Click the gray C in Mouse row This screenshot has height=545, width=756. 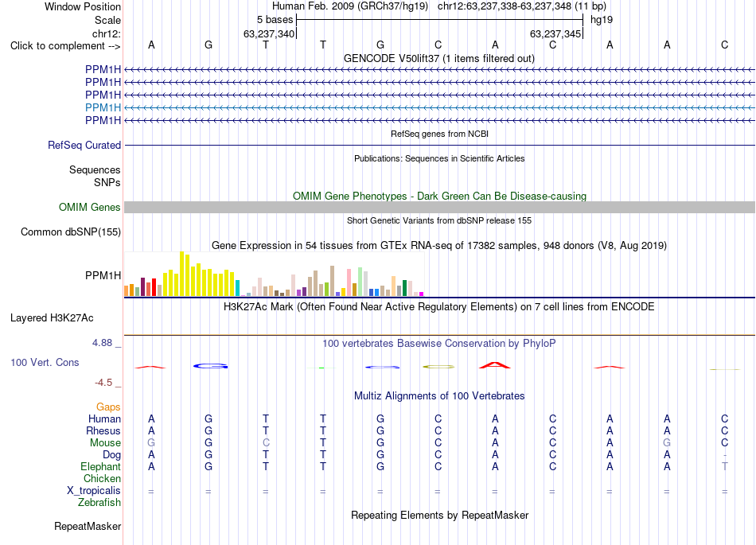[266, 443]
